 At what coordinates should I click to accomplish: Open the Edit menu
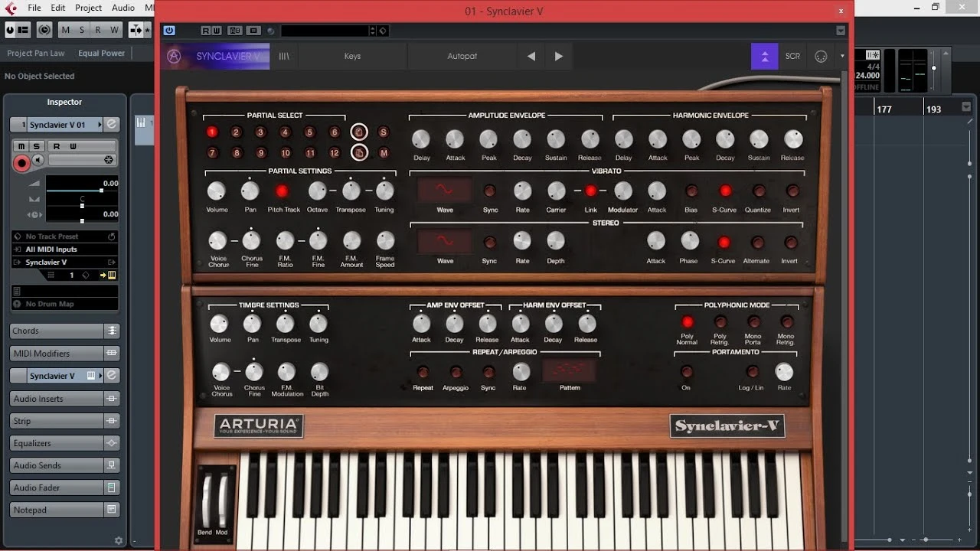58,8
